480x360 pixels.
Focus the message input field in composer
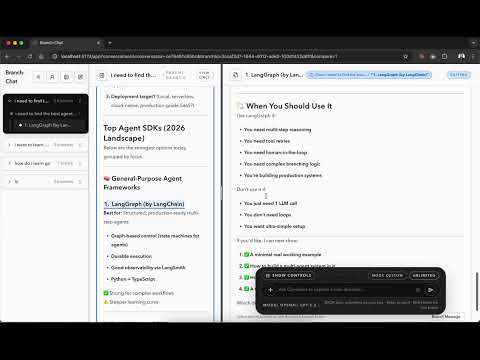click(345, 290)
